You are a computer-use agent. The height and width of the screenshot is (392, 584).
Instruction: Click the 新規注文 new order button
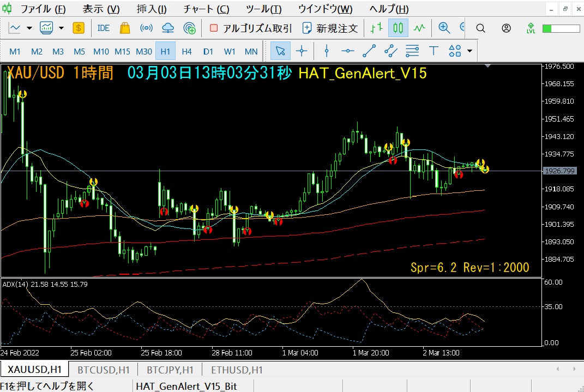coord(330,28)
